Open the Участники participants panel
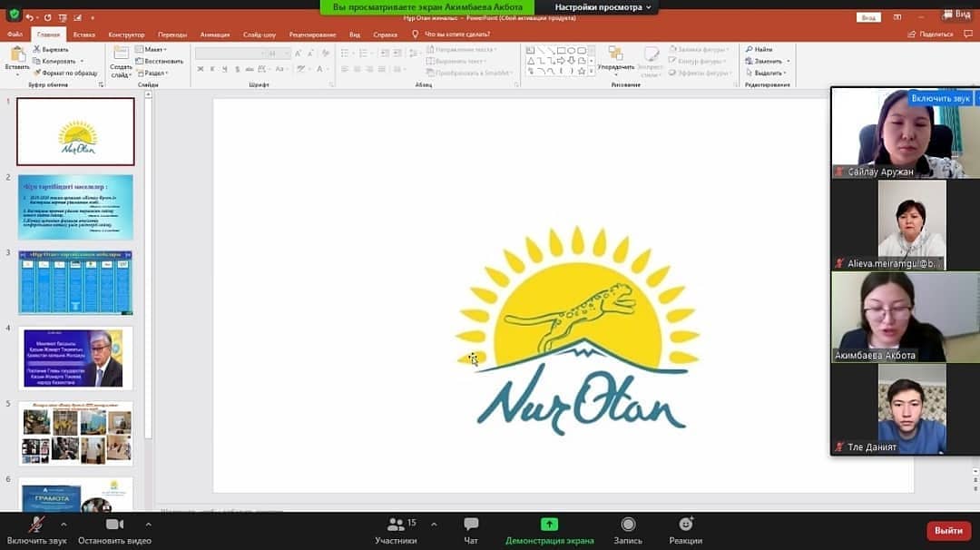Screen dimensions: 980x550 pos(396,525)
